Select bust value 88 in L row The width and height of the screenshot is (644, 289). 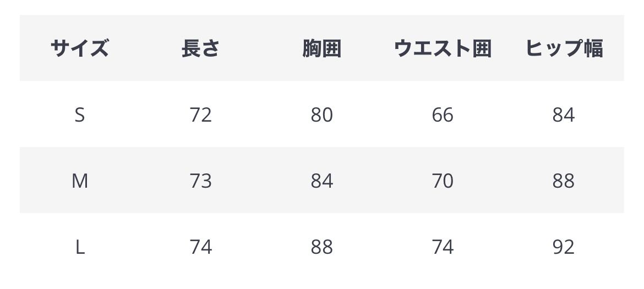click(x=321, y=247)
